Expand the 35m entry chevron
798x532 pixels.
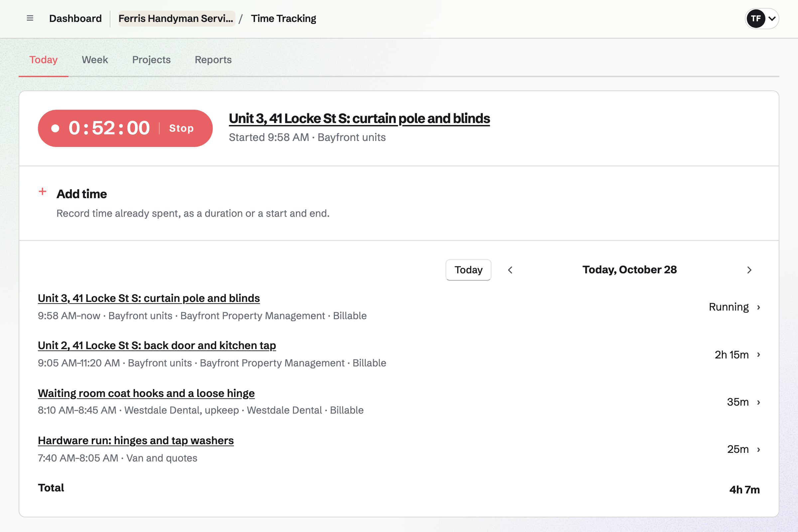[x=759, y=402]
